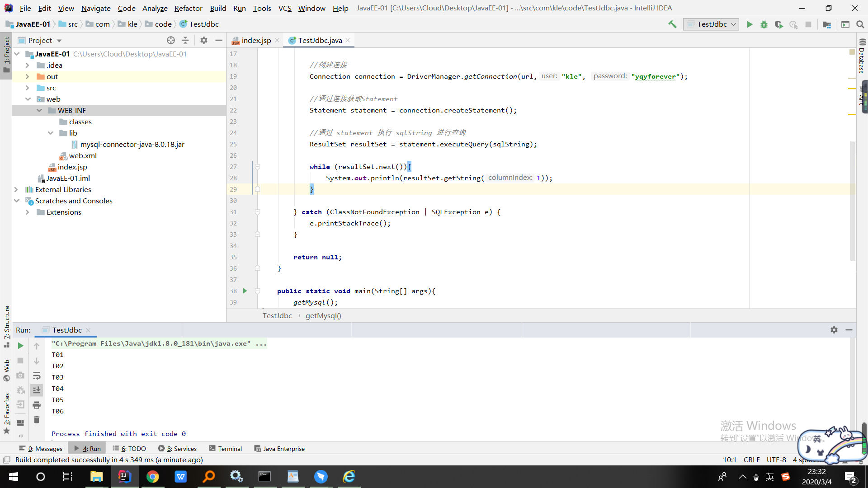Toggle the Project side tab
868x488 pixels.
point(6,55)
